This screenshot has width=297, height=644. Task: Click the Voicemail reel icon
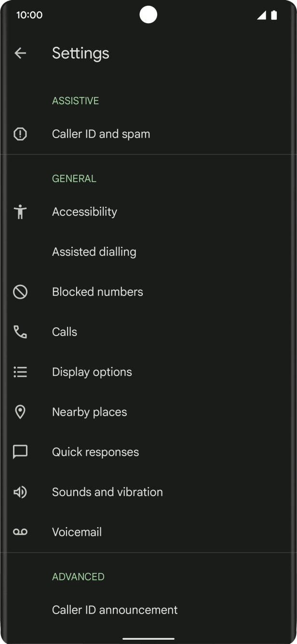click(20, 532)
